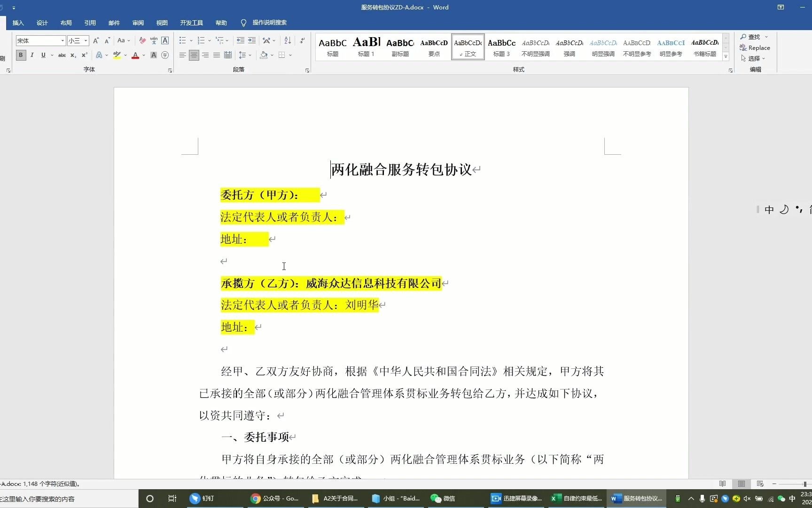Click Replace in editing group
Viewport: 812px width, 508px height.
(x=755, y=48)
